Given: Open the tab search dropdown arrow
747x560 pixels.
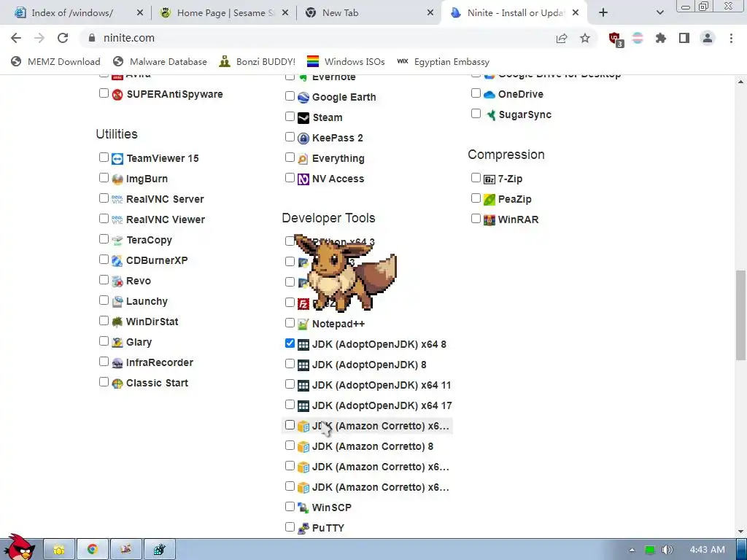Looking at the screenshot, I should [659, 13].
